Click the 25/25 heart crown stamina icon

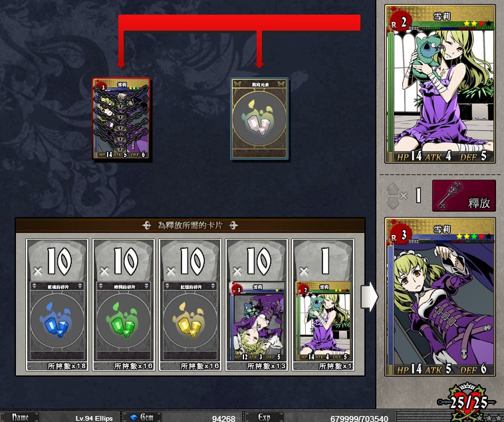click(x=467, y=402)
